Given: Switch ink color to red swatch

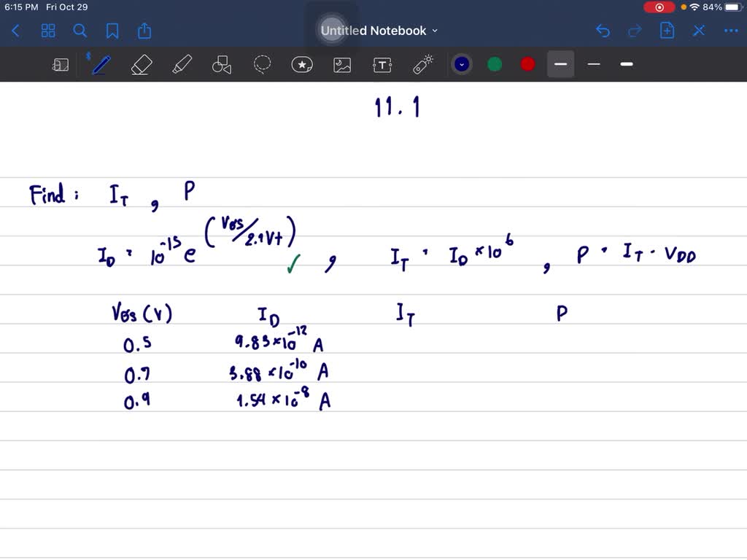Looking at the screenshot, I should [527, 64].
